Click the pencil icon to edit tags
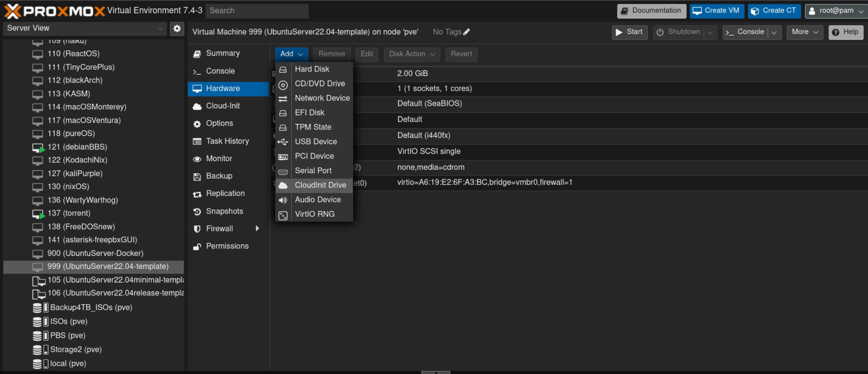 467,32
